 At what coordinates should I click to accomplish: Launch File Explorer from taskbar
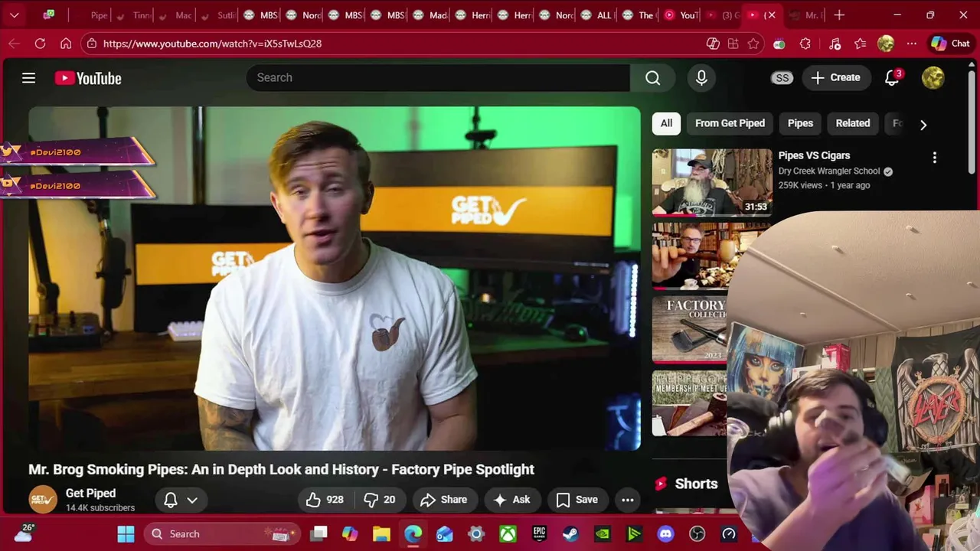[x=381, y=533]
